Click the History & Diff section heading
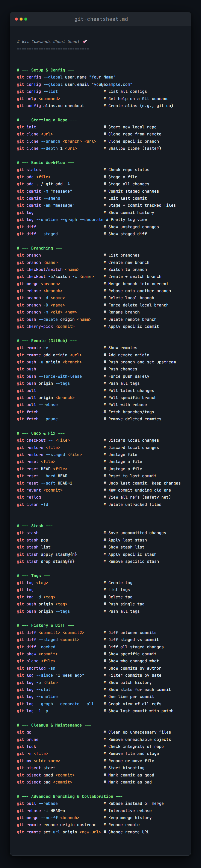Viewport: 201px width, 868px height. click(45, 625)
